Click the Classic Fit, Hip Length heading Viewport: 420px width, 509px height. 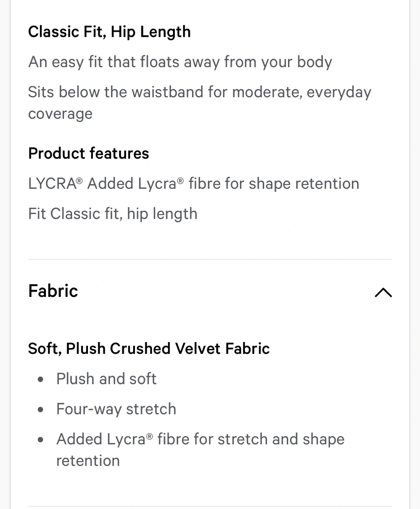coord(109,32)
